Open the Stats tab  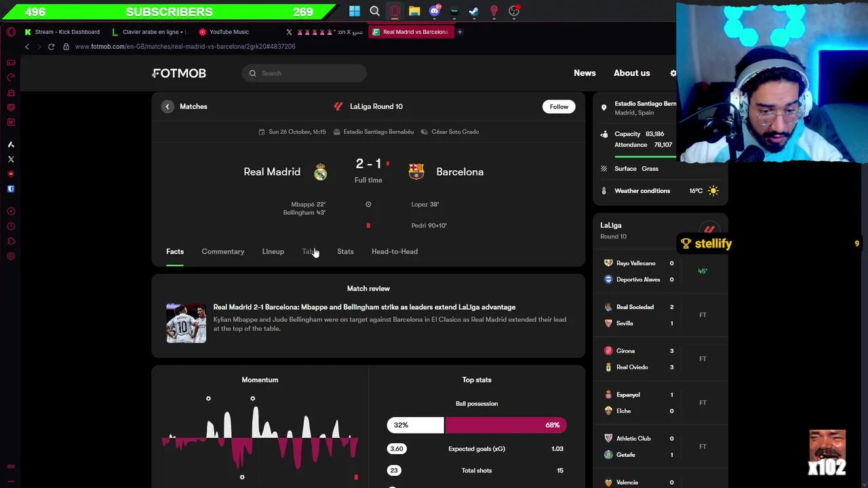tap(345, 251)
